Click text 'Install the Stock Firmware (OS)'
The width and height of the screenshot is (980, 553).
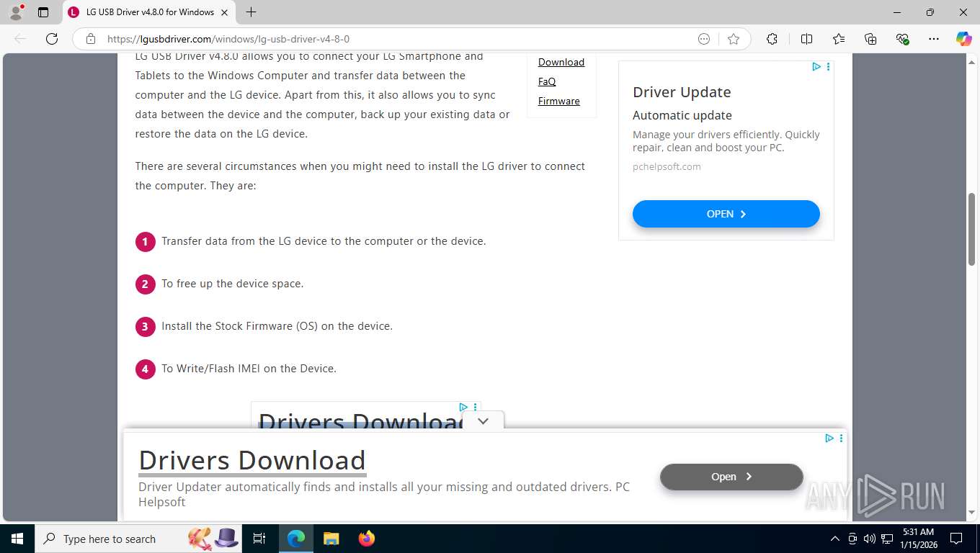pos(277,326)
